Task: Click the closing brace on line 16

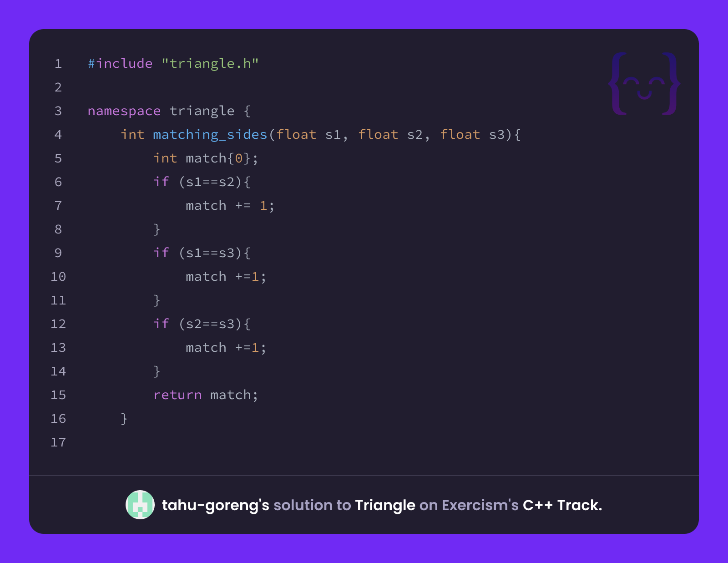Action: [124, 419]
